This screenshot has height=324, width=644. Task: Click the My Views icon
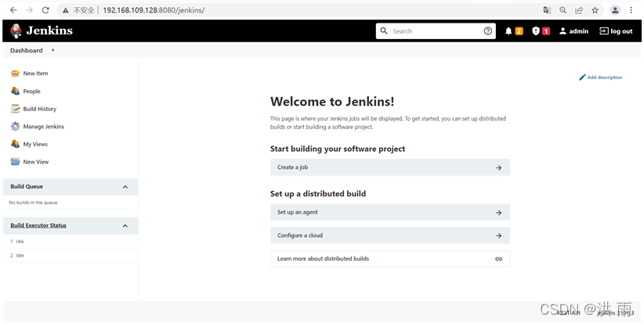15,144
